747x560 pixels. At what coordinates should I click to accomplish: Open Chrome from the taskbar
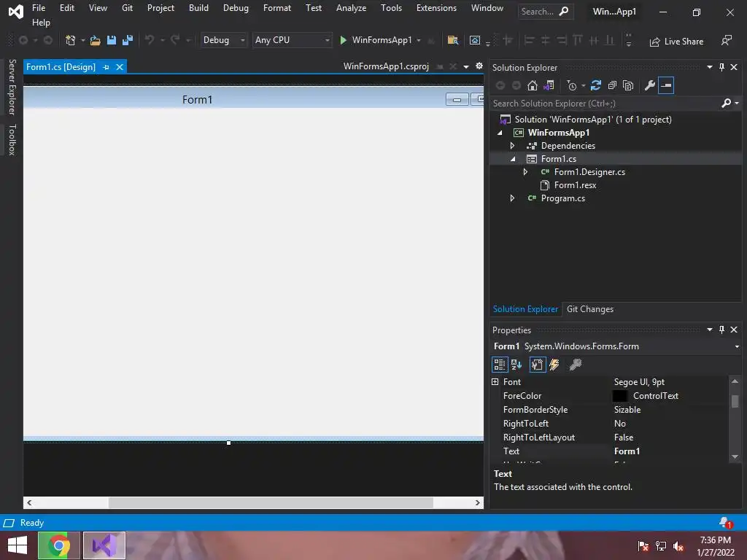58,545
